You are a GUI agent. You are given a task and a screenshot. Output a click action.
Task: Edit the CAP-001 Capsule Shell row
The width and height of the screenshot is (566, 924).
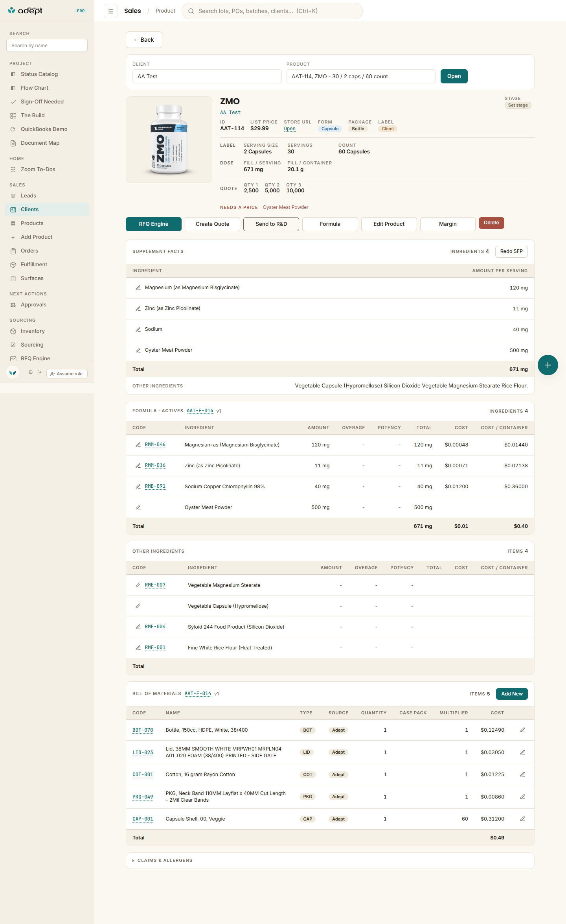coord(522,819)
